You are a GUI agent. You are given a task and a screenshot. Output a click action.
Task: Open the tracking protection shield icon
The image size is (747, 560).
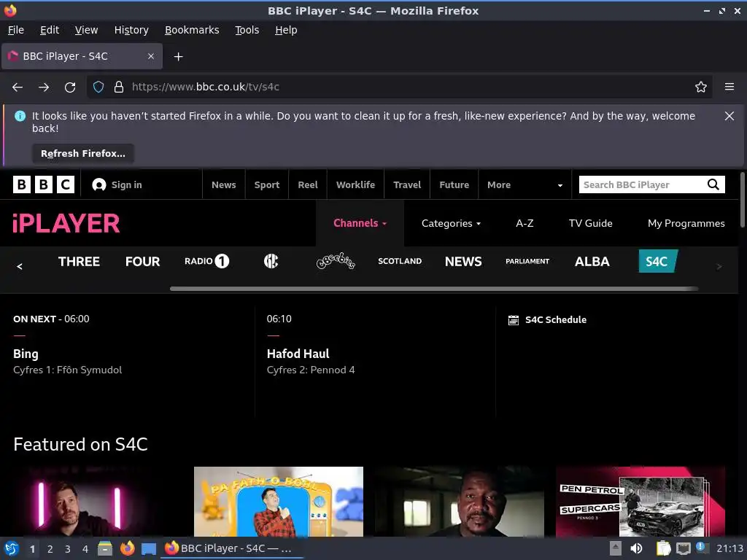point(98,87)
